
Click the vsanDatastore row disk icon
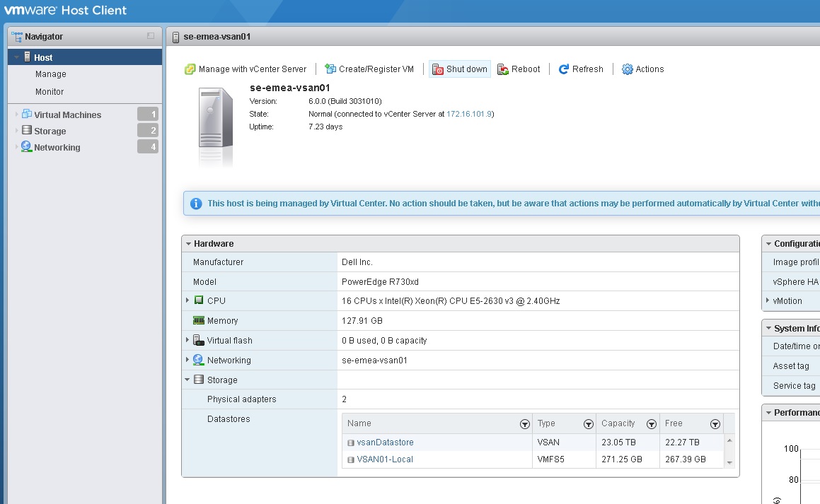point(351,443)
